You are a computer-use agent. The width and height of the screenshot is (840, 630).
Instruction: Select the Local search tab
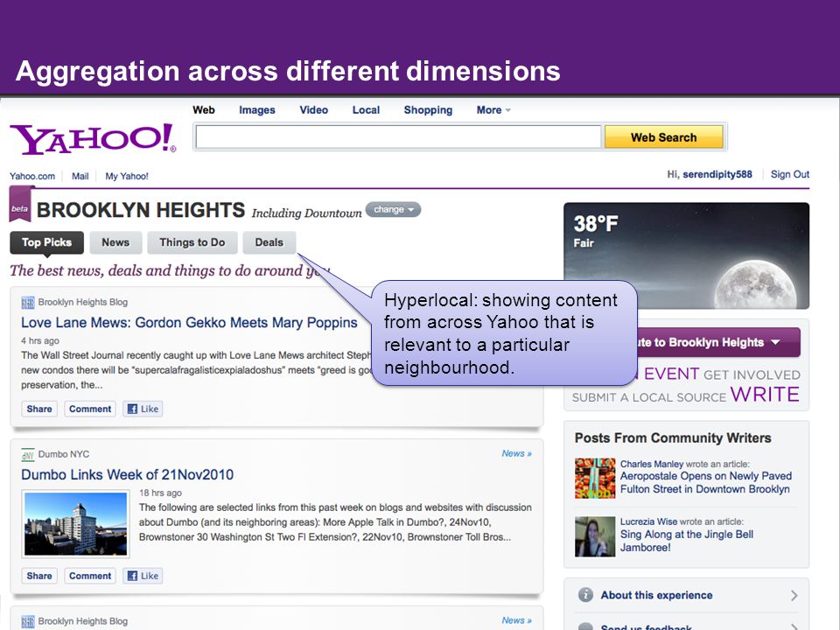tap(366, 110)
